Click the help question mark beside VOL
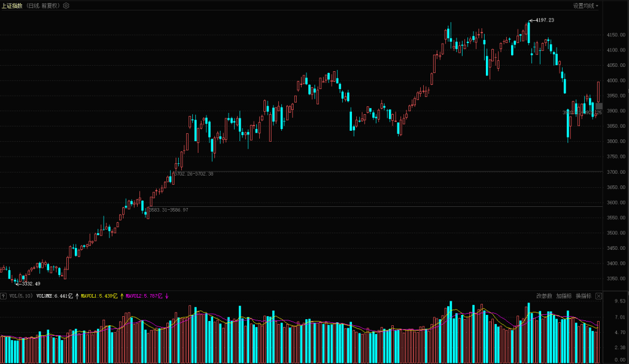This screenshot has height=364, width=629. tap(4, 296)
